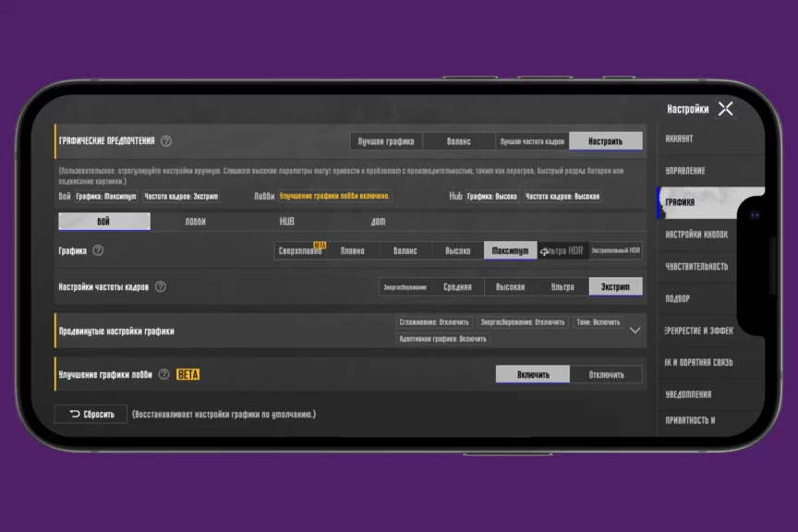Close the Настройки settings panel with X
The image size is (798, 532).
tap(726, 109)
